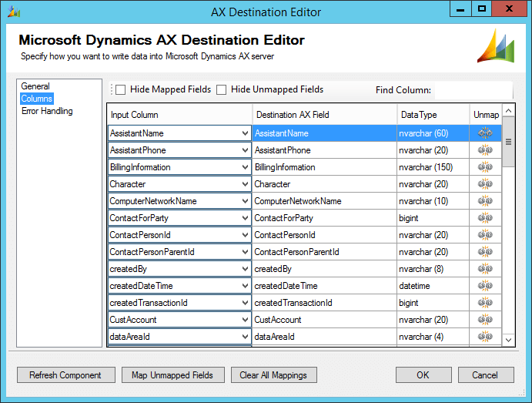Open AssistantName input column dropdown
The width and height of the screenshot is (532, 403).
click(244, 133)
